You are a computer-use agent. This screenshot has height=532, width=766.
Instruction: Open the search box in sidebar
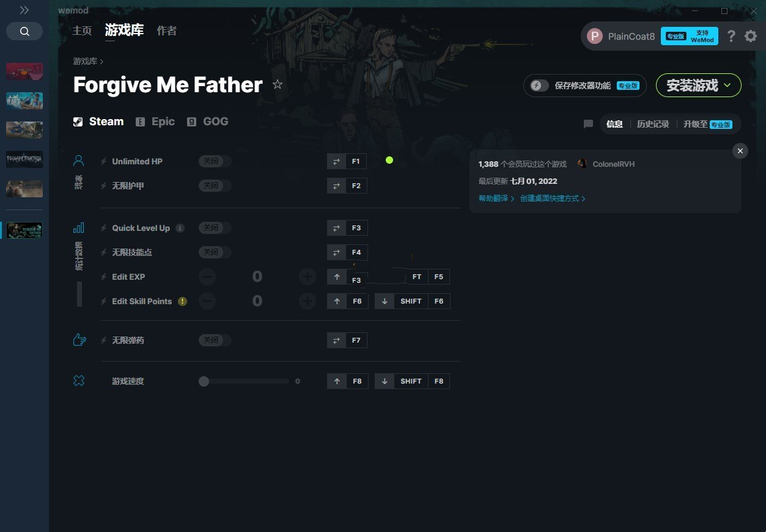pos(24,31)
